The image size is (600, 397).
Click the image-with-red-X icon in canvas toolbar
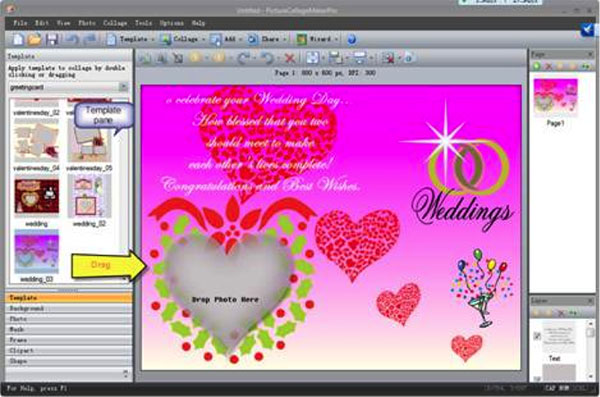click(x=388, y=58)
